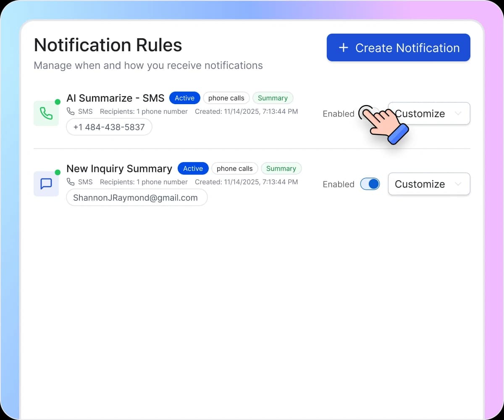Click the green phone icon for AI Summarize - SMS
Image resolution: width=504 pixels, height=420 pixels.
click(46, 113)
